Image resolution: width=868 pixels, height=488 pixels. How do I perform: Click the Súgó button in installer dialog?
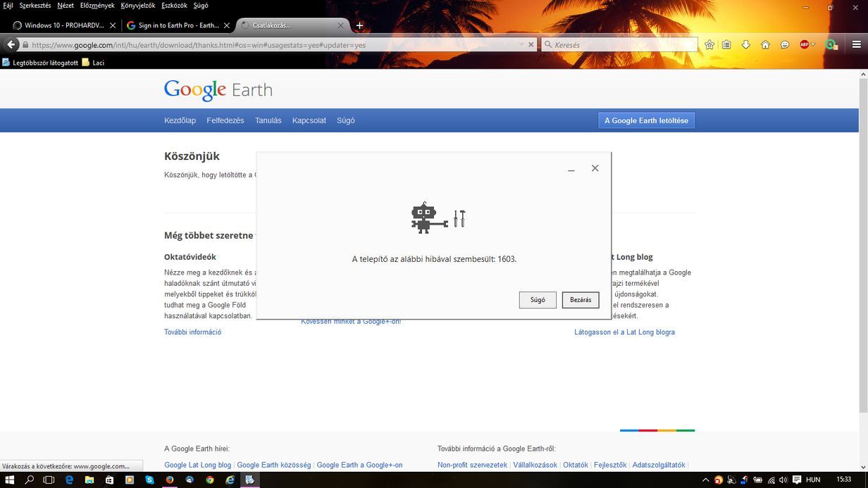(x=538, y=300)
